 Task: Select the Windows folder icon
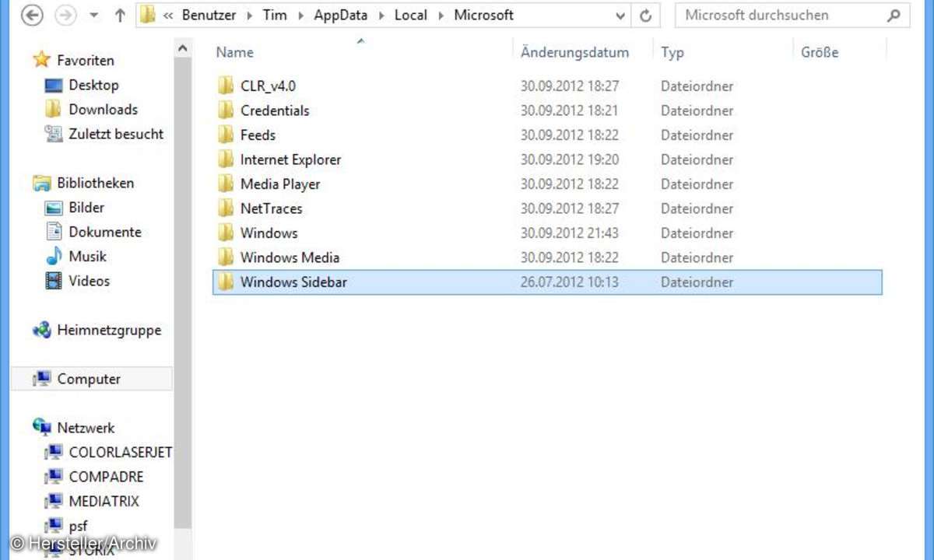point(226,233)
